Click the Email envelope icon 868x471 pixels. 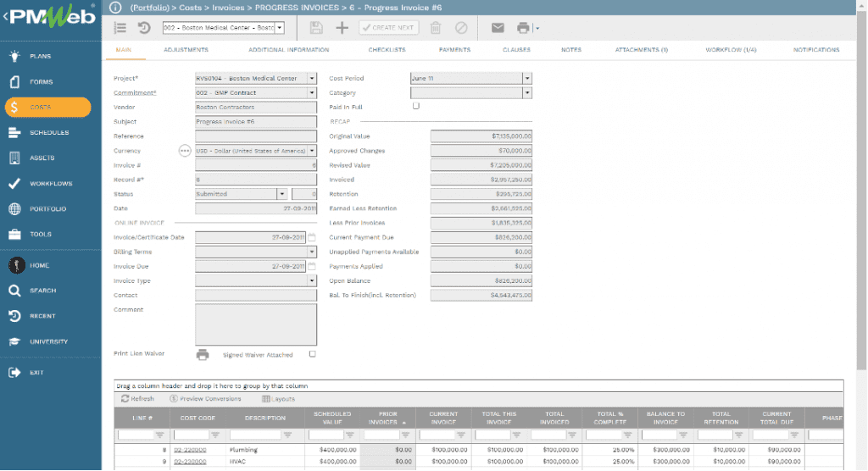(x=498, y=28)
